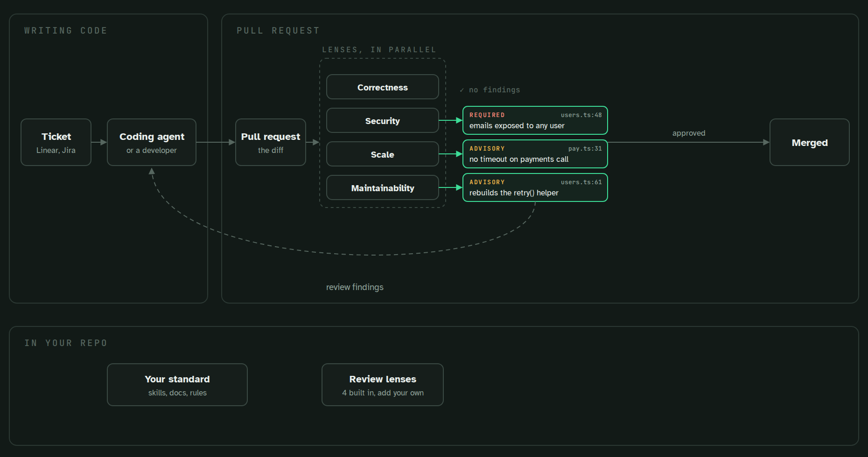868x457 pixels.
Task: Click the 'no findings' text
Action: pos(494,90)
